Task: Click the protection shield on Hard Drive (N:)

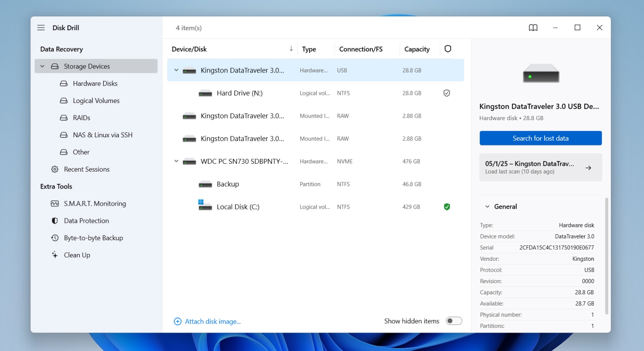Action: pyautogui.click(x=447, y=93)
